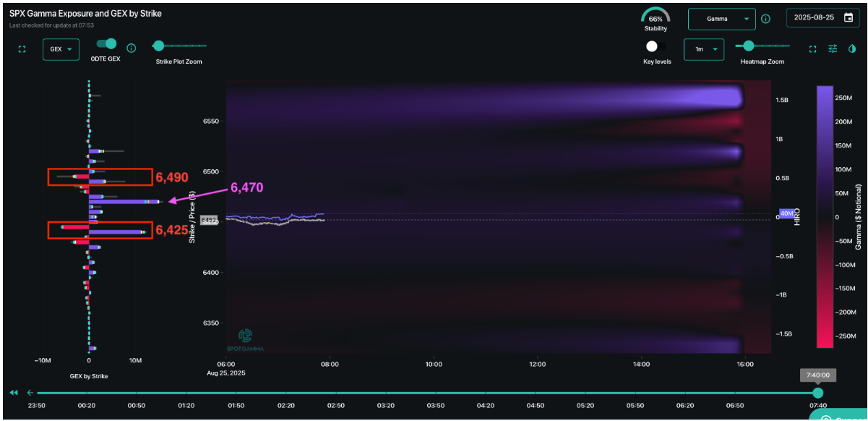Click the 'Key levels' label
The width and height of the screenshot is (868, 421).
[657, 61]
